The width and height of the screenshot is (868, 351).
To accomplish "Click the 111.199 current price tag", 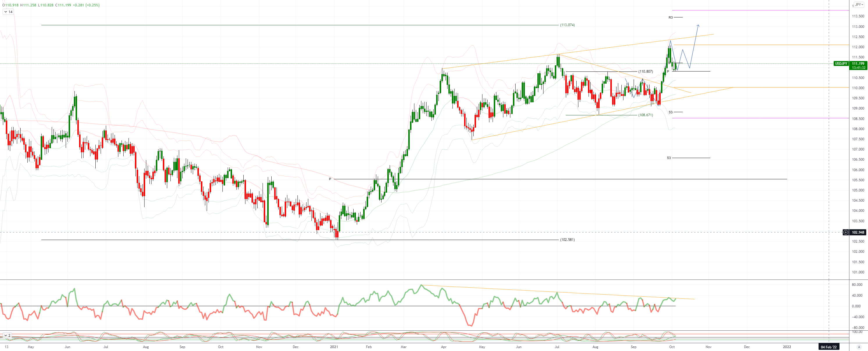I will click(858, 63).
